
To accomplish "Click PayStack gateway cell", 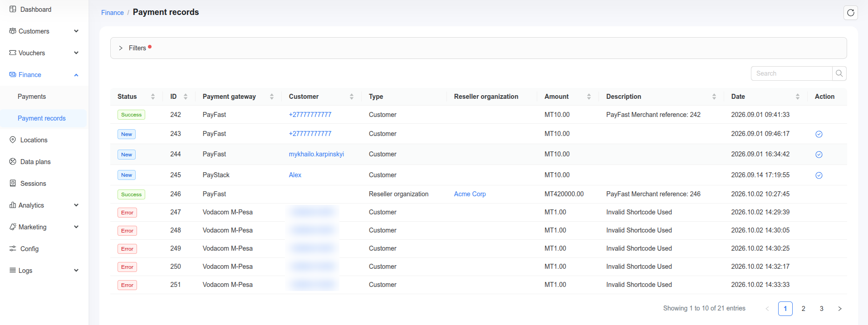I will [x=216, y=175].
